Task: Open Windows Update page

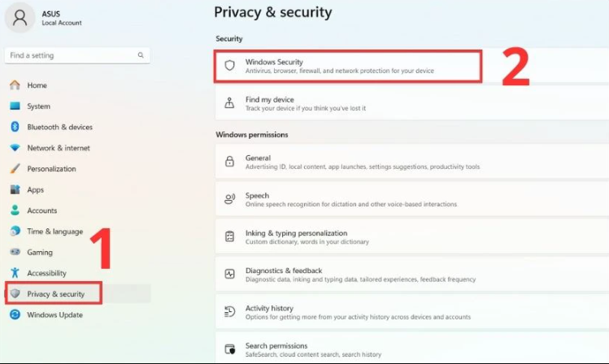Action: pyautogui.click(x=54, y=314)
